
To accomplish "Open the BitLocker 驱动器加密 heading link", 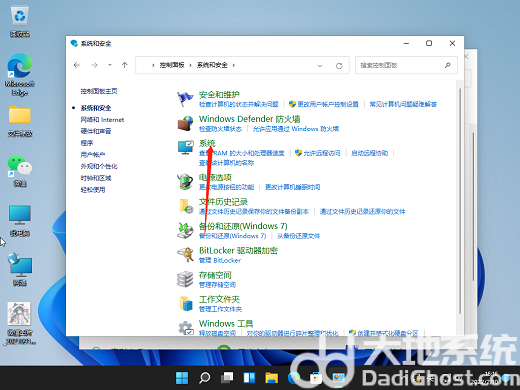I will point(238,250).
